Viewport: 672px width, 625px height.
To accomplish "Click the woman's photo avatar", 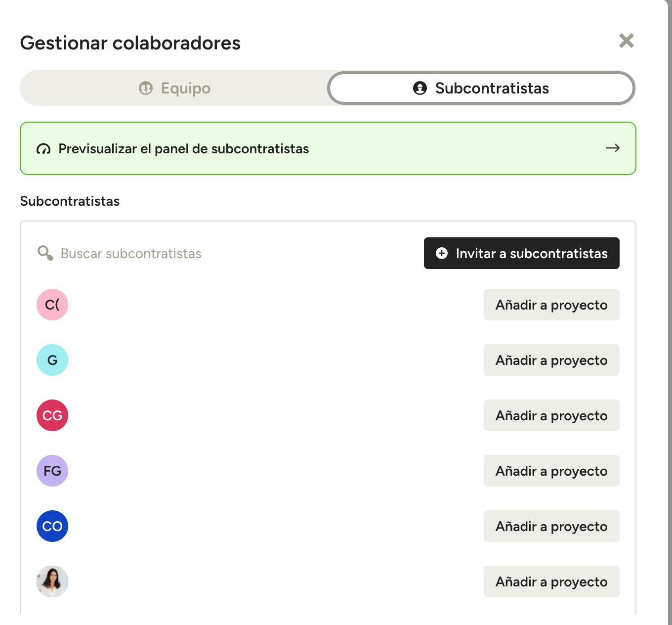I will (x=52, y=581).
